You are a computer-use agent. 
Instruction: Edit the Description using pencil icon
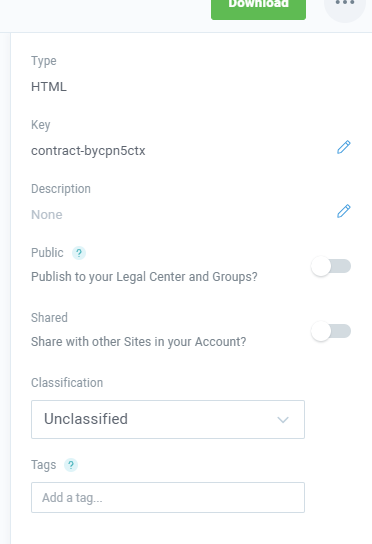click(x=344, y=211)
